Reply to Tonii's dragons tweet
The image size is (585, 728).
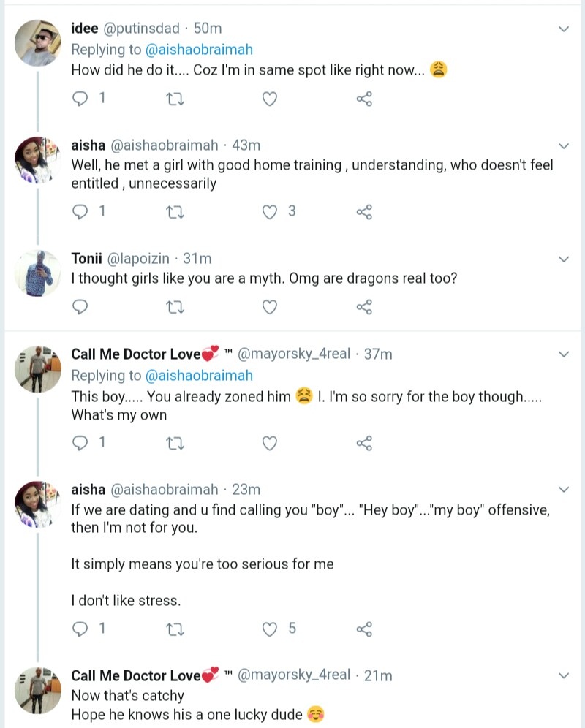(x=81, y=306)
